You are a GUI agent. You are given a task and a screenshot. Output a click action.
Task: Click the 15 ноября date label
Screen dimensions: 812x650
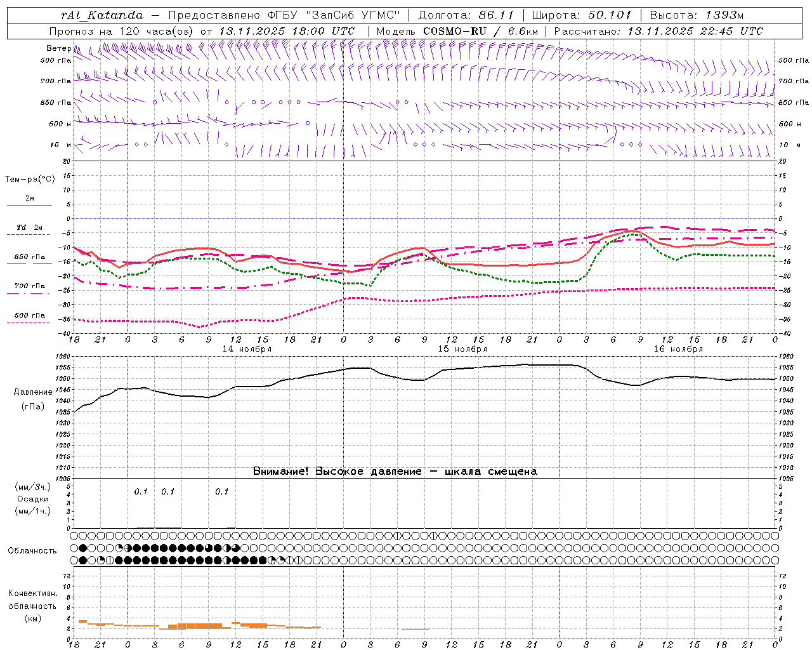pos(462,349)
